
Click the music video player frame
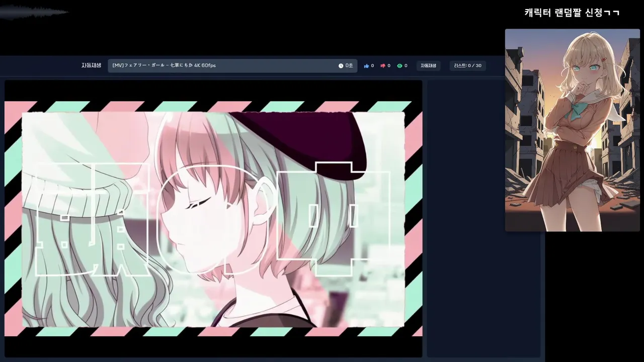[213, 219]
